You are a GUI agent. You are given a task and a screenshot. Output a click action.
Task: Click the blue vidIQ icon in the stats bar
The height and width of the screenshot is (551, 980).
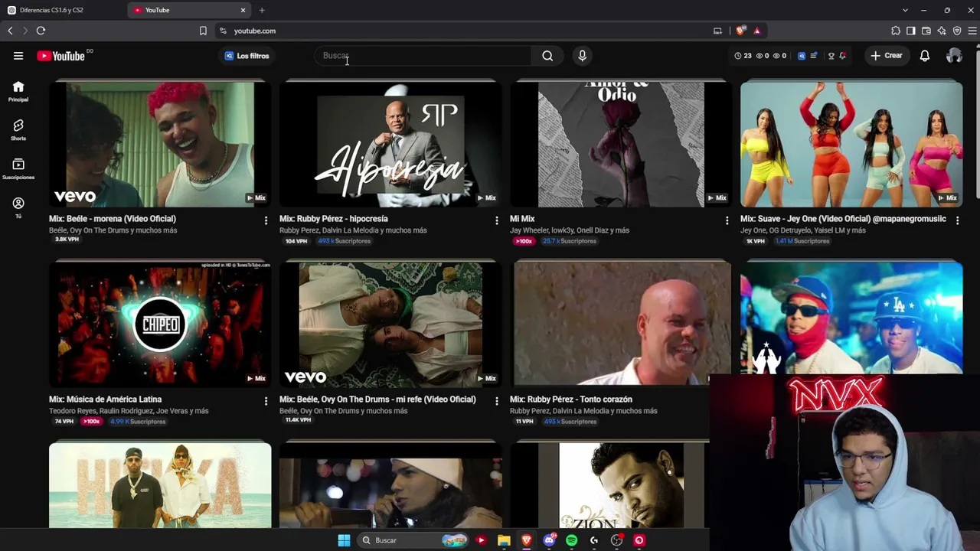[x=802, y=56]
